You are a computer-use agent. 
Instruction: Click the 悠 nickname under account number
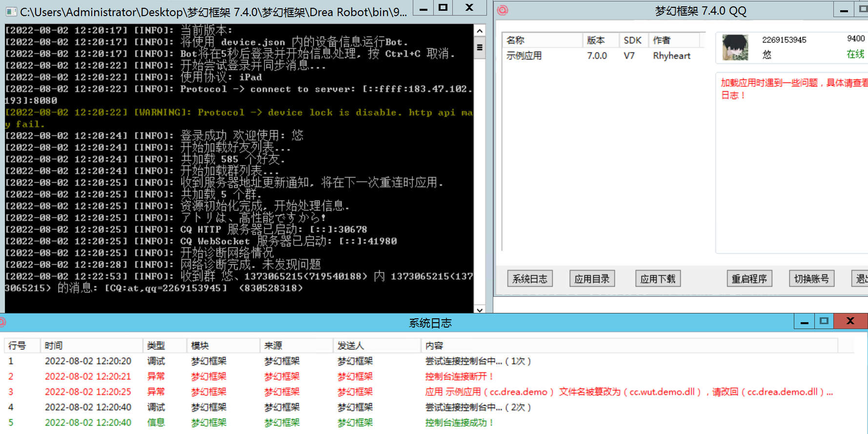click(x=767, y=55)
